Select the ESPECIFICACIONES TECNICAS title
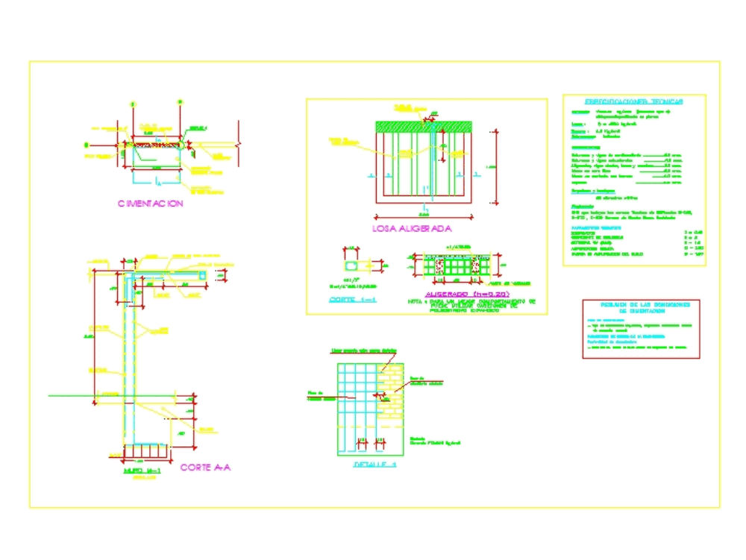This screenshot has width=746, height=560. 633,100
